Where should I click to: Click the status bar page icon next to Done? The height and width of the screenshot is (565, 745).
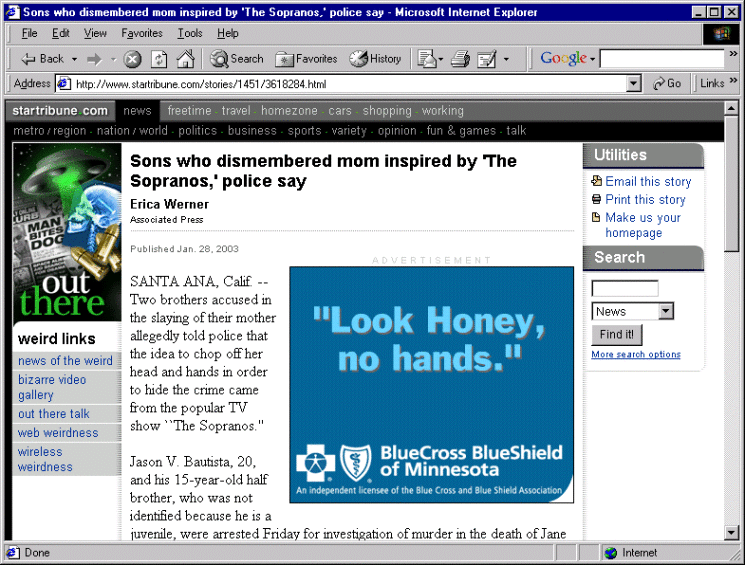(x=13, y=553)
